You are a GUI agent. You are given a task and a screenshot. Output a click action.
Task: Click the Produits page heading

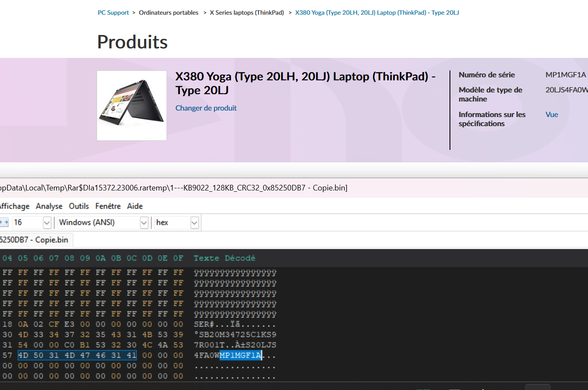click(x=132, y=42)
